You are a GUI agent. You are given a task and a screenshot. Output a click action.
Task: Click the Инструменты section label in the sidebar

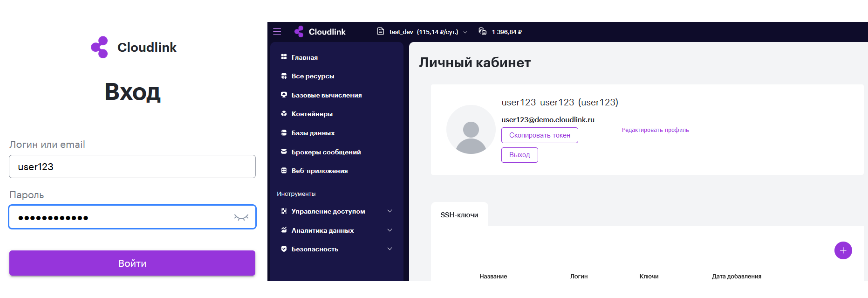[296, 194]
